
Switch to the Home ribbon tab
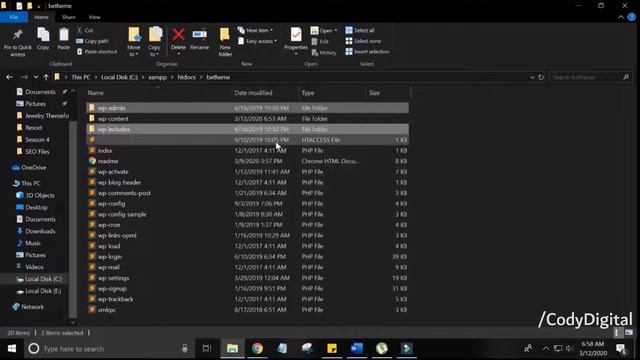41,17
